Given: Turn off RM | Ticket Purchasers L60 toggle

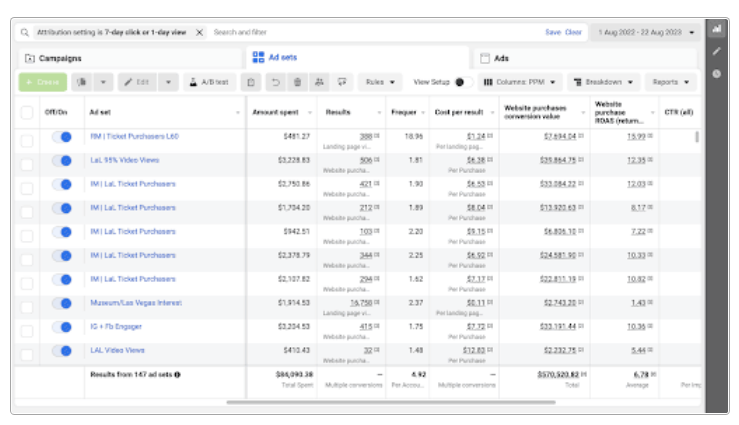Looking at the screenshot, I should click(62, 137).
